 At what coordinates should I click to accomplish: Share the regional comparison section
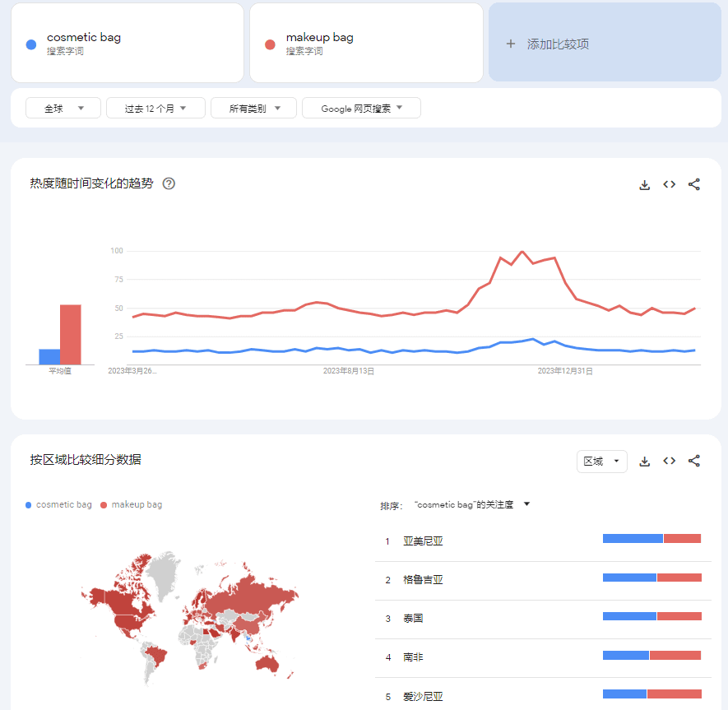(694, 461)
